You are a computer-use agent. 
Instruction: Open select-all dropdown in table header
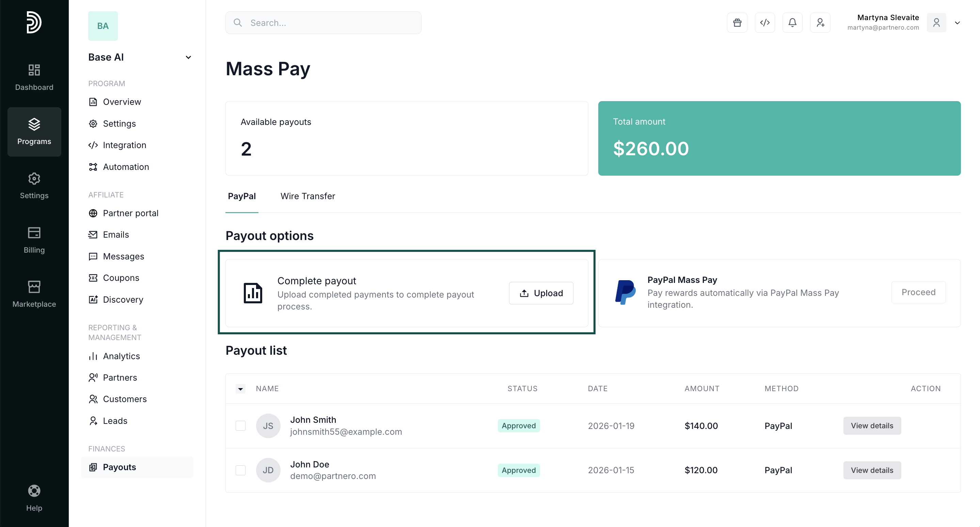click(x=240, y=388)
